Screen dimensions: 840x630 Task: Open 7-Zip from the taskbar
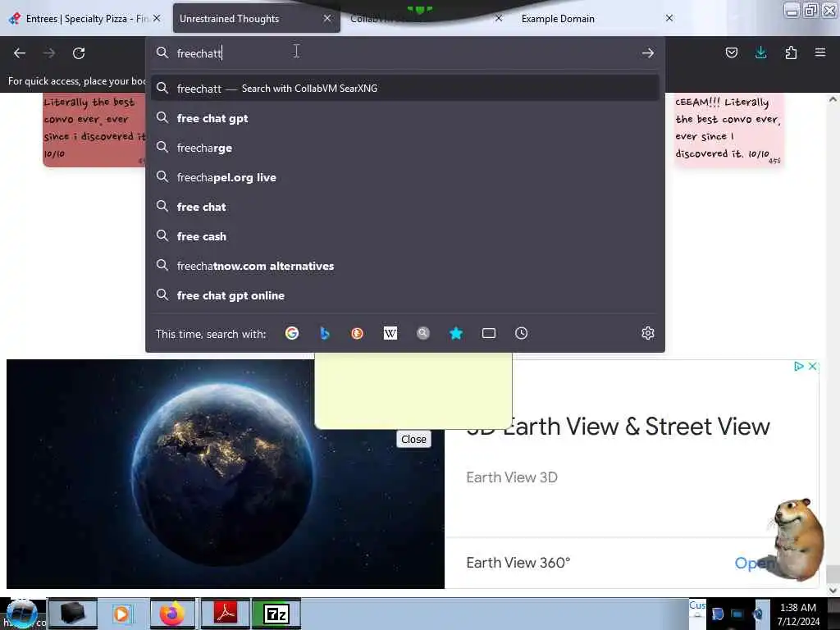(276, 614)
